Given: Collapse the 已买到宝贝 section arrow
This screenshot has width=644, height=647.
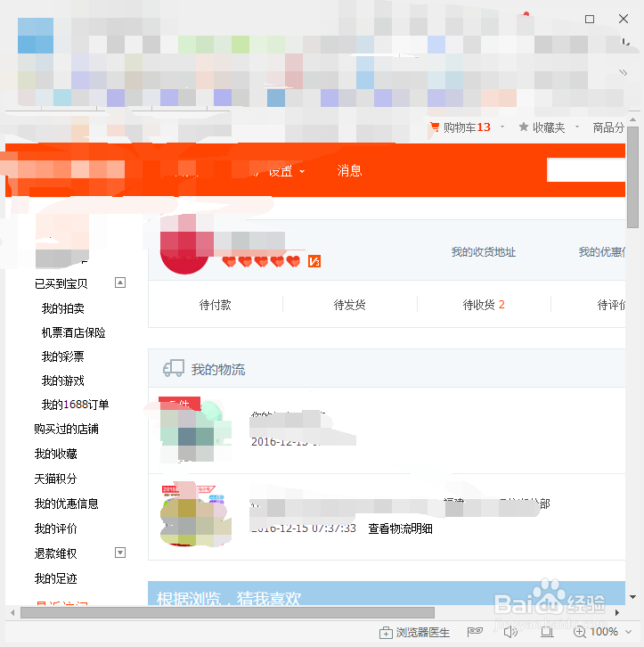Looking at the screenshot, I should point(120,283).
